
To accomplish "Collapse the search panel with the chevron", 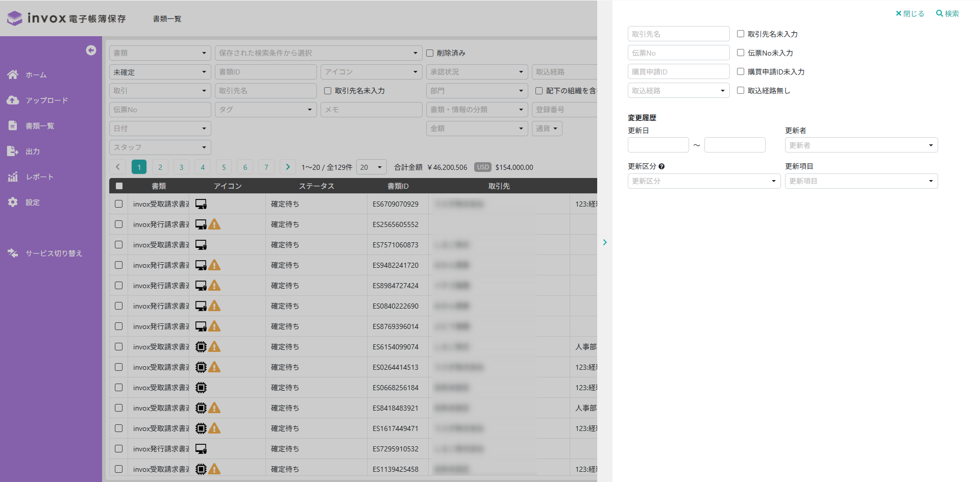I will 605,242.
